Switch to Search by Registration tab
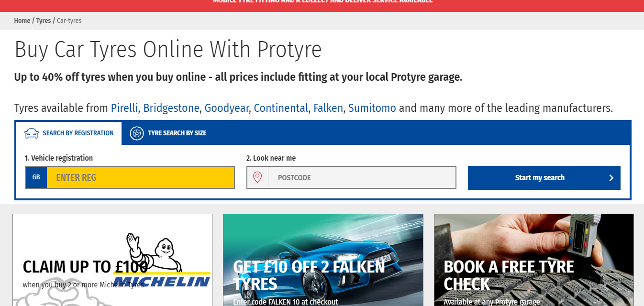644x306 pixels. pyautogui.click(x=69, y=133)
